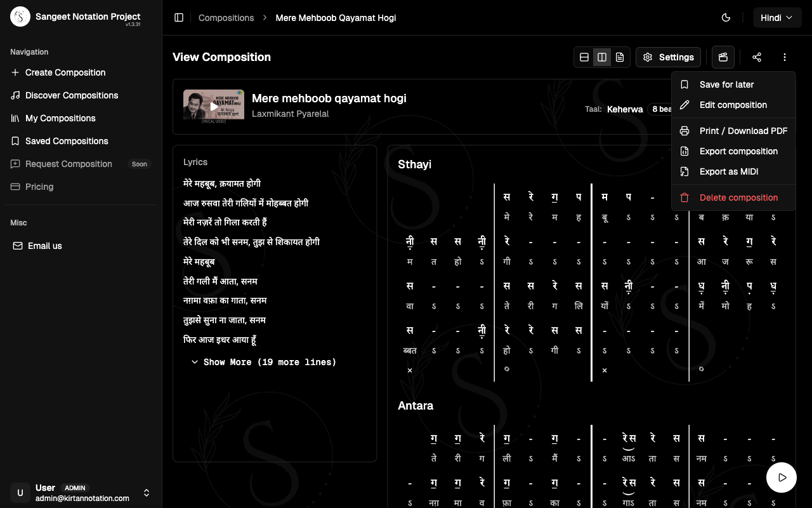The image size is (812, 508).
Task: Expand the user account switcher
Action: click(147, 493)
